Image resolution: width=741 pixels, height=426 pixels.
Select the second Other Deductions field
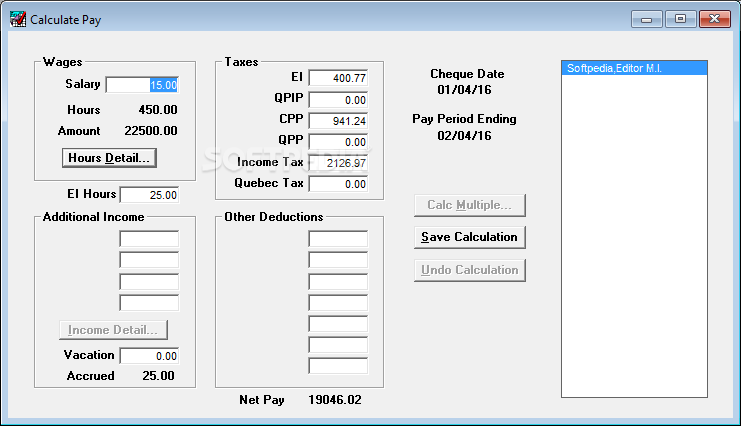[x=338, y=260]
